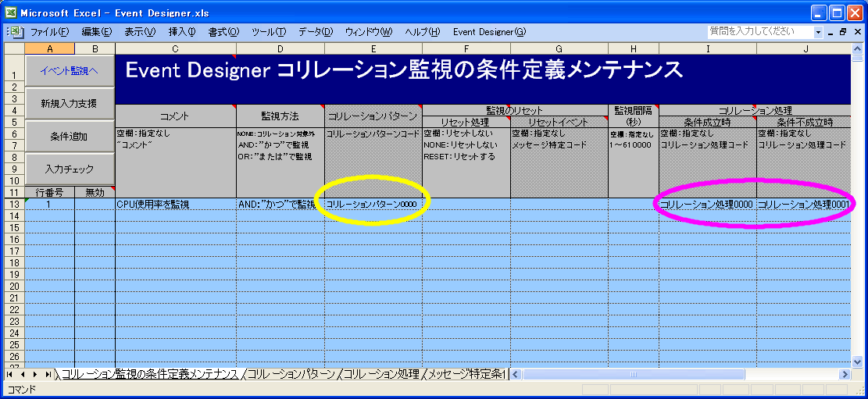Viewport: 868px width, 399px height.
Task: Click vertical scrollbar up arrow
Action: tap(858, 48)
